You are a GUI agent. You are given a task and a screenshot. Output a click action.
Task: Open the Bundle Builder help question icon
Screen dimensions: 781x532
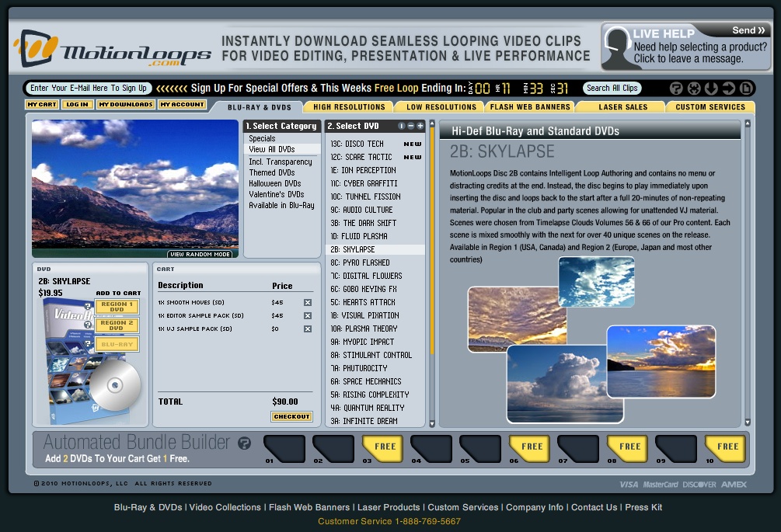pos(244,443)
